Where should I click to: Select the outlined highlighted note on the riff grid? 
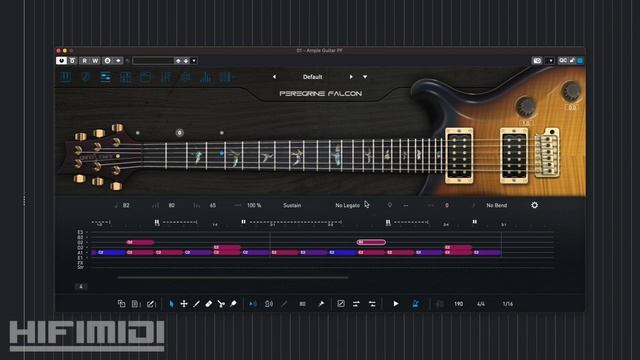[x=371, y=242]
